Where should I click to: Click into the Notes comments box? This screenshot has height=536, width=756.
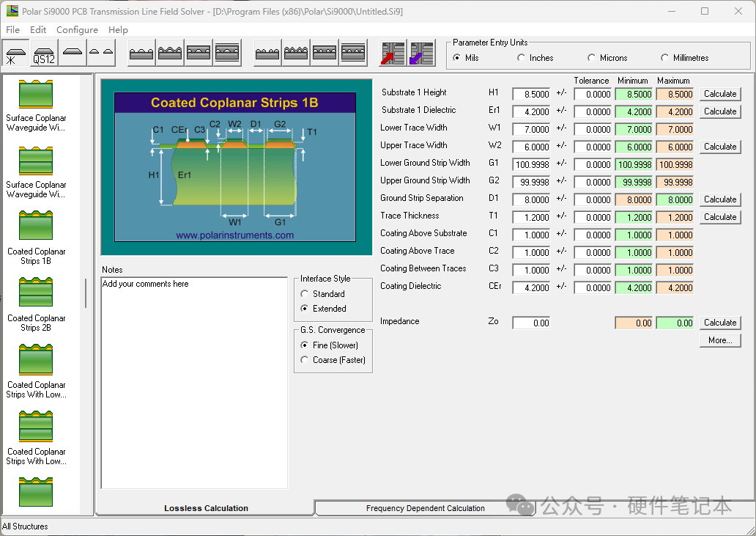click(194, 383)
